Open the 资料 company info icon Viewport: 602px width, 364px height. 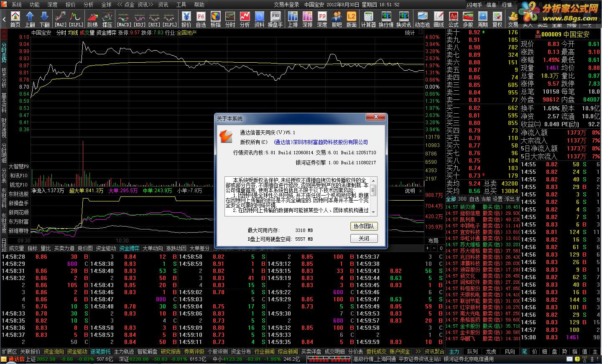(260, 19)
